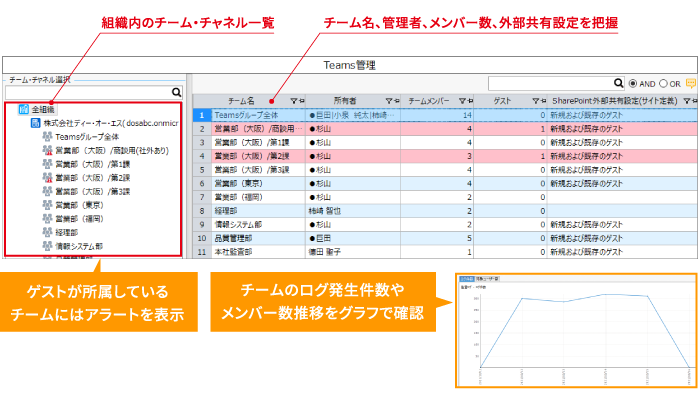Click owner cell ●巨田 in 品質管理部 row

tap(353, 238)
